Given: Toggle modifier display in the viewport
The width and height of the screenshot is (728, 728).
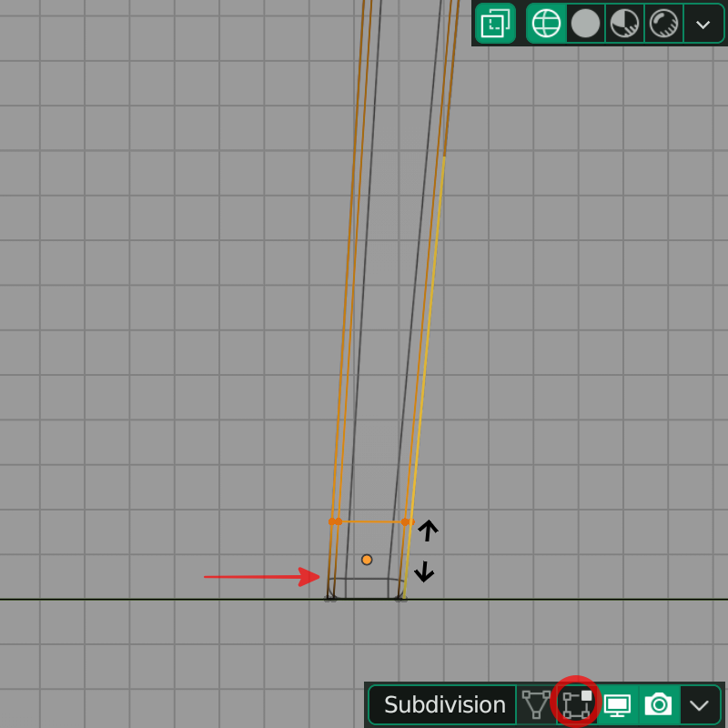Looking at the screenshot, I should pos(617,704).
